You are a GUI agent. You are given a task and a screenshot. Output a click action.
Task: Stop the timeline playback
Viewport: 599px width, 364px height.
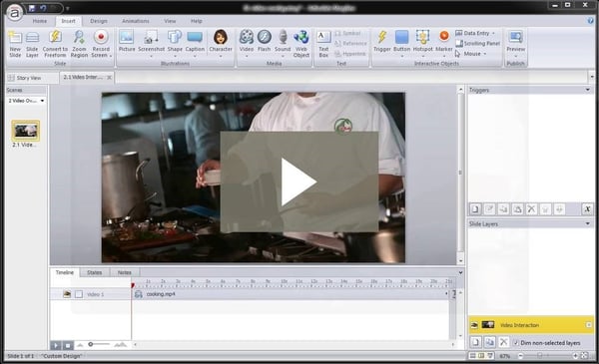pyautogui.click(x=68, y=345)
